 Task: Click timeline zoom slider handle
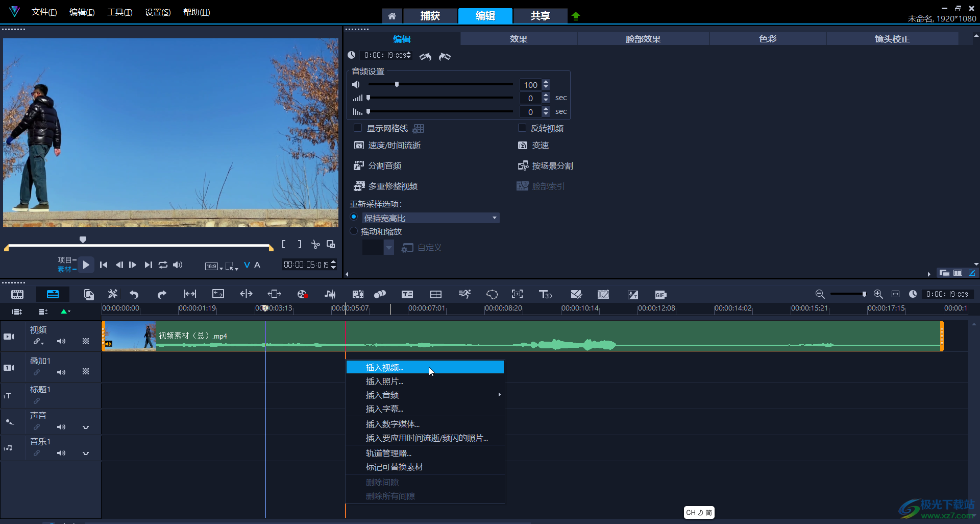[x=864, y=294]
